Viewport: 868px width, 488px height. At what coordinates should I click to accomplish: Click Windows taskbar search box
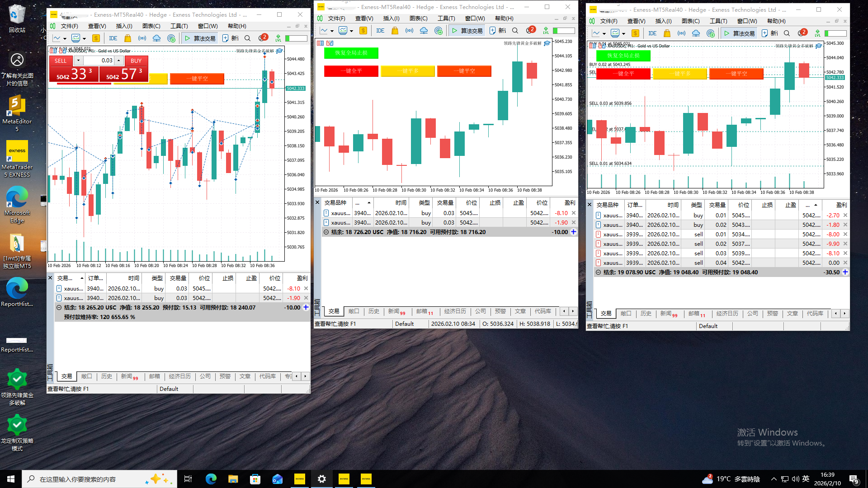(99, 479)
